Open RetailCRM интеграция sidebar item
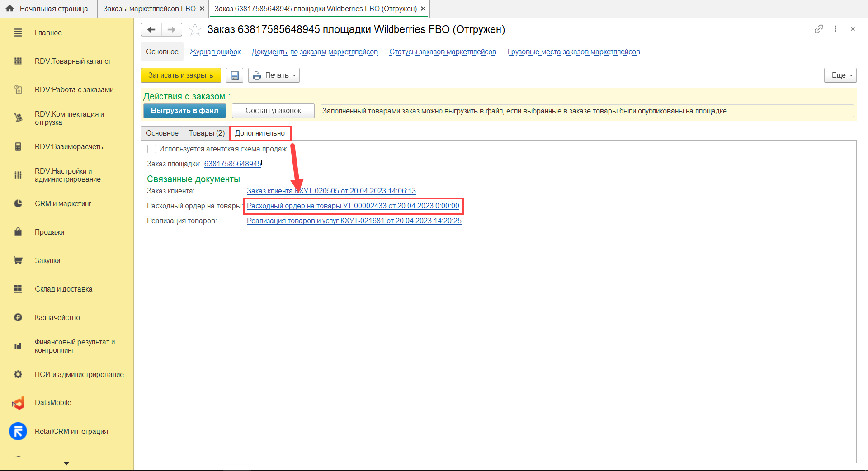This screenshot has height=471, width=868. pyautogui.click(x=71, y=432)
